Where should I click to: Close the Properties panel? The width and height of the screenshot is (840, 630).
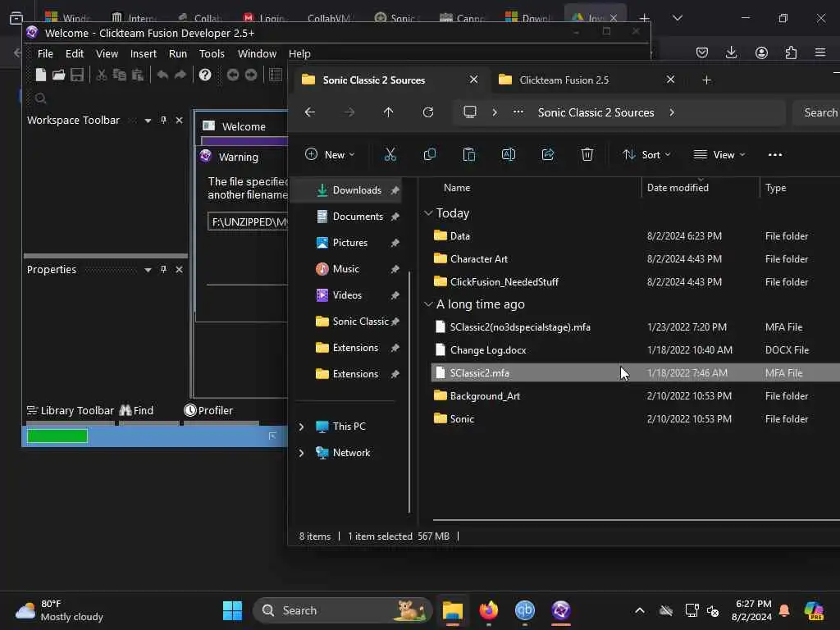pyautogui.click(x=180, y=269)
